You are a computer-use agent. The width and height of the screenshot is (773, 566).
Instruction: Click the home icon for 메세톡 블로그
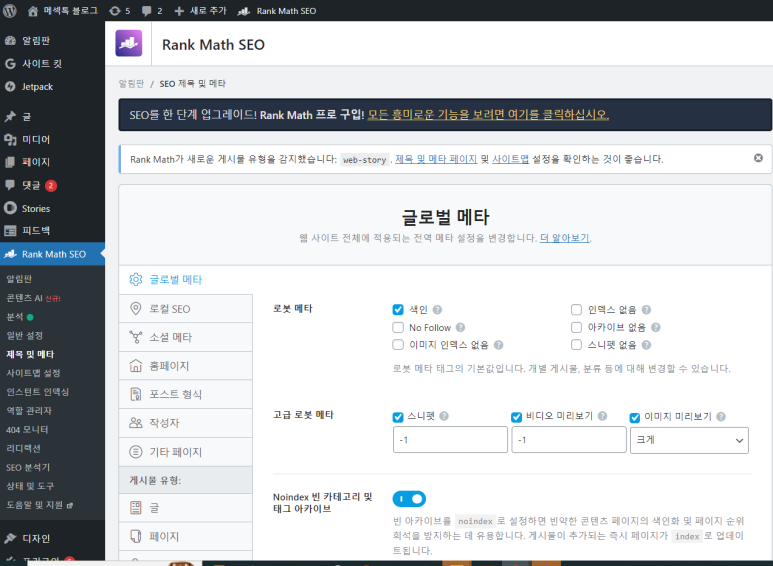[x=33, y=11]
